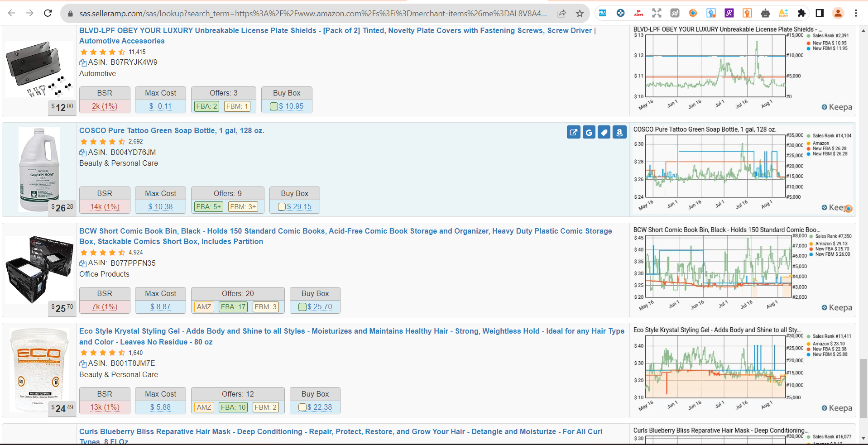Click the FBA: 17 offers badge

(x=233, y=307)
